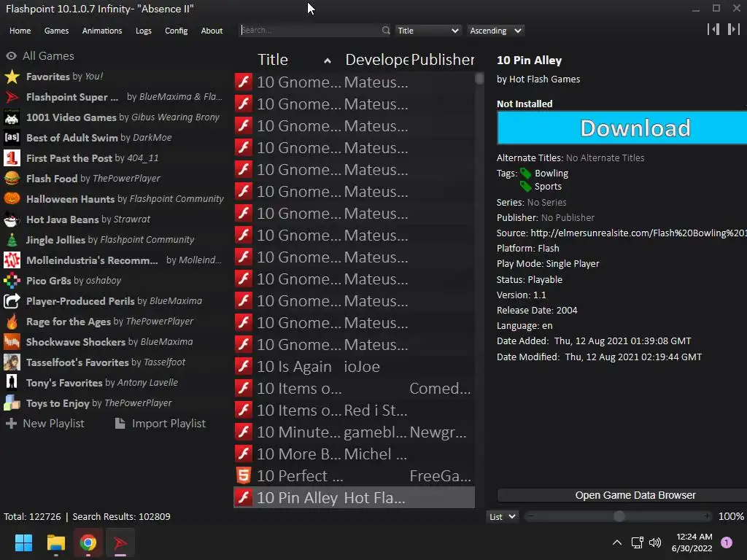Open First Past the Post playlist icon
747x560 pixels.
[12, 158]
